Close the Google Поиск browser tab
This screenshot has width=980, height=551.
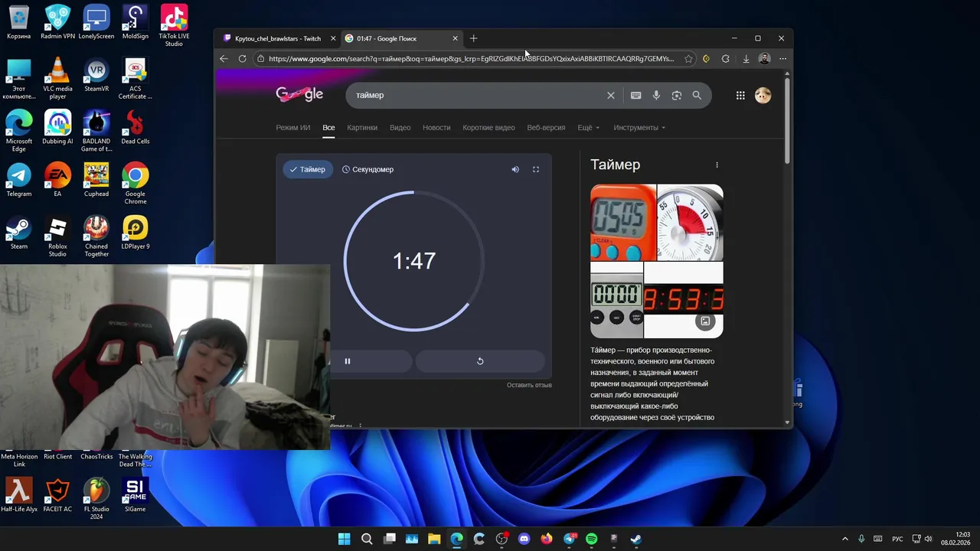pyautogui.click(x=456, y=38)
